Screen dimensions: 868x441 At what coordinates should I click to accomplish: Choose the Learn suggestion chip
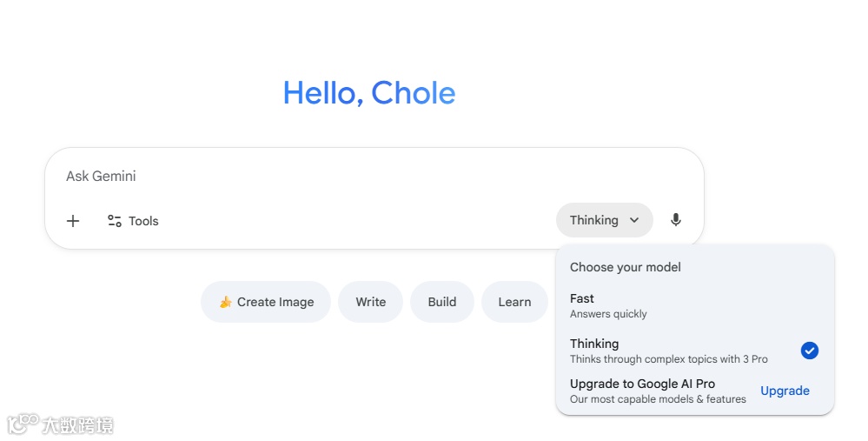[514, 302]
